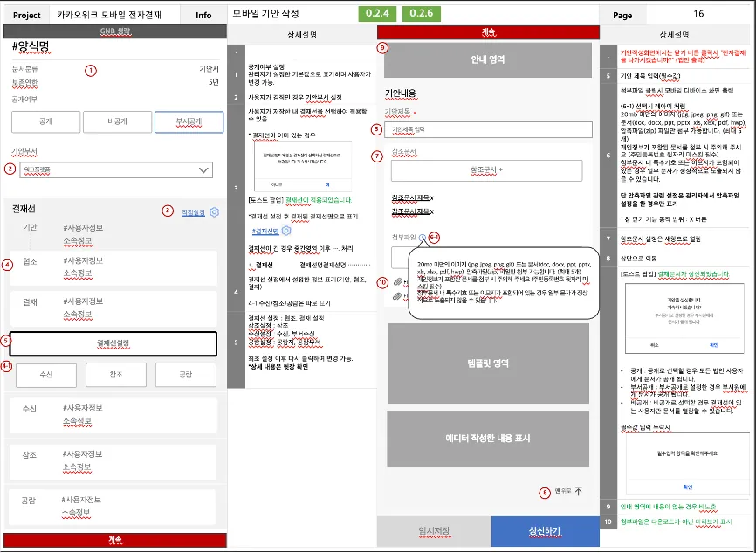Click the 결재 approval line row

tap(113, 308)
